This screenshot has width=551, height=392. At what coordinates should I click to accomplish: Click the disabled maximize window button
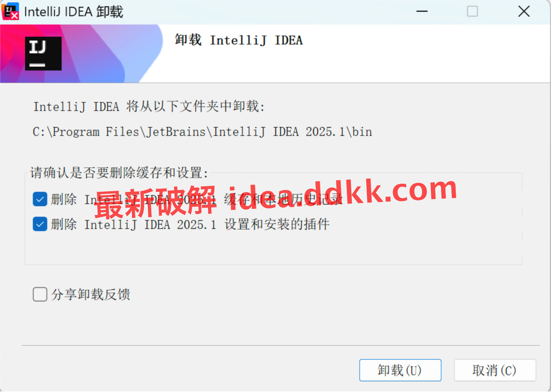[x=472, y=11]
